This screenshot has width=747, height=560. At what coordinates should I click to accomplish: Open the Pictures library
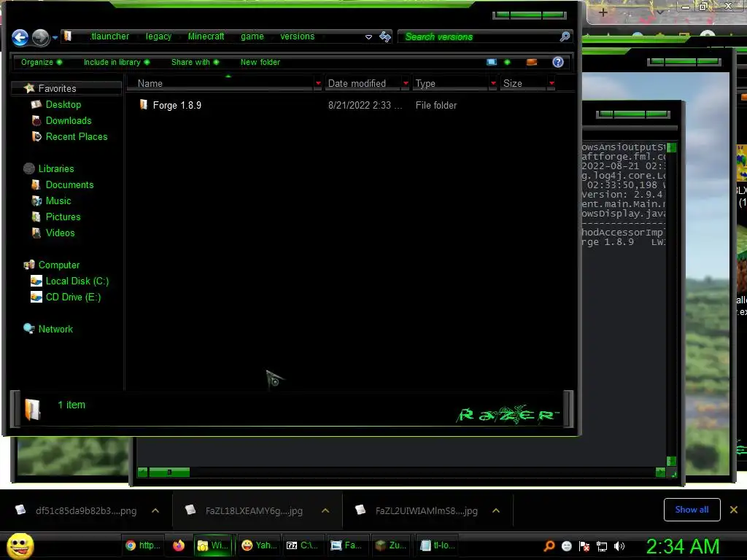point(63,217)
